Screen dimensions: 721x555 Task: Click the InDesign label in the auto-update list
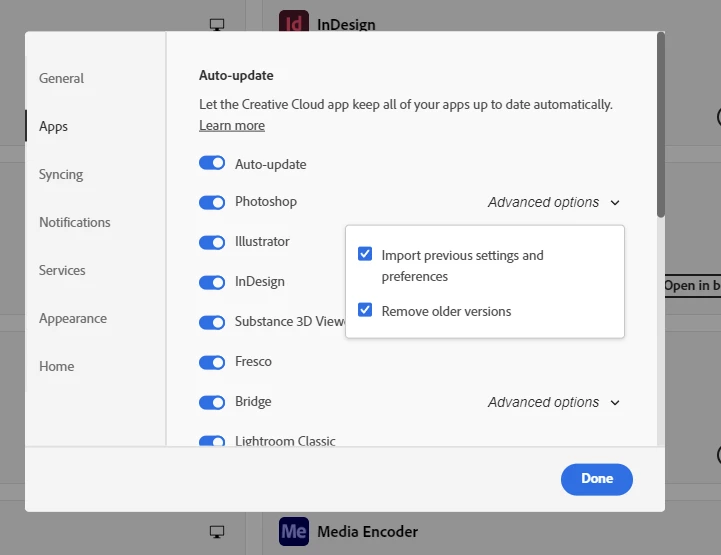[x=260, y=281]
